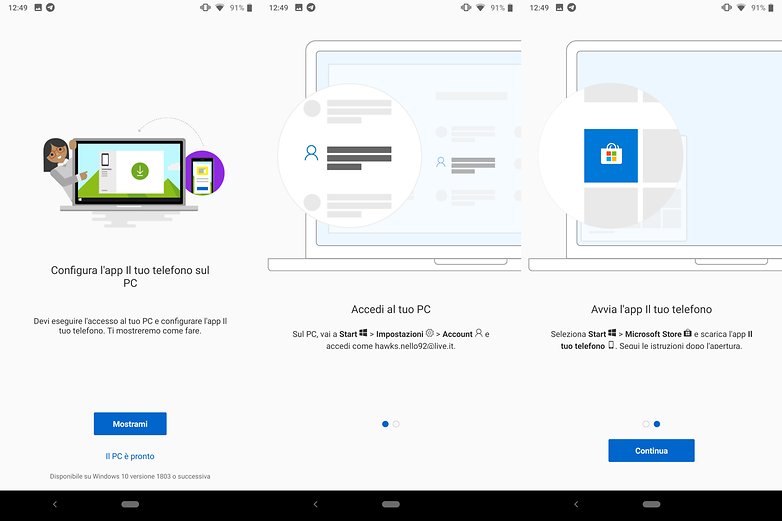Tap back arrow in third screen navigation bar
The height and width of the screenshot is (521, 782).
[576, 505]
